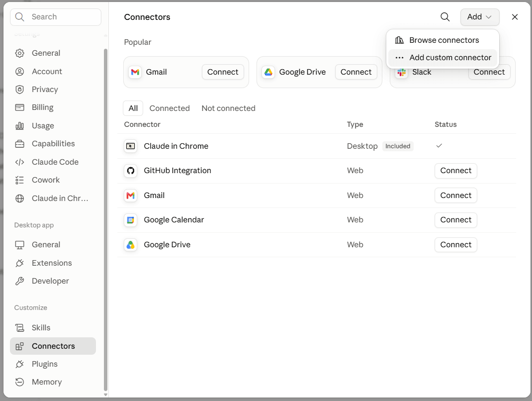Close the Connectors settings dialog
The width and height of the screenshot is (532, 401).
[515, 17]
